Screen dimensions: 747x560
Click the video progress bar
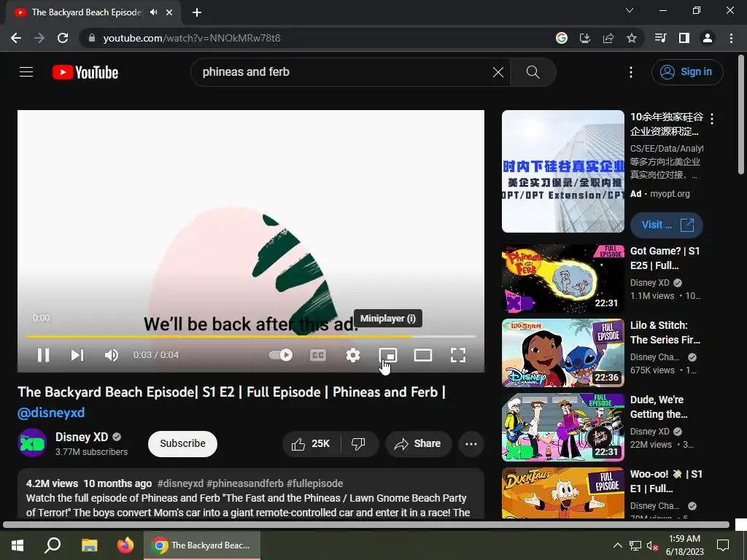[x=251, y=336]
